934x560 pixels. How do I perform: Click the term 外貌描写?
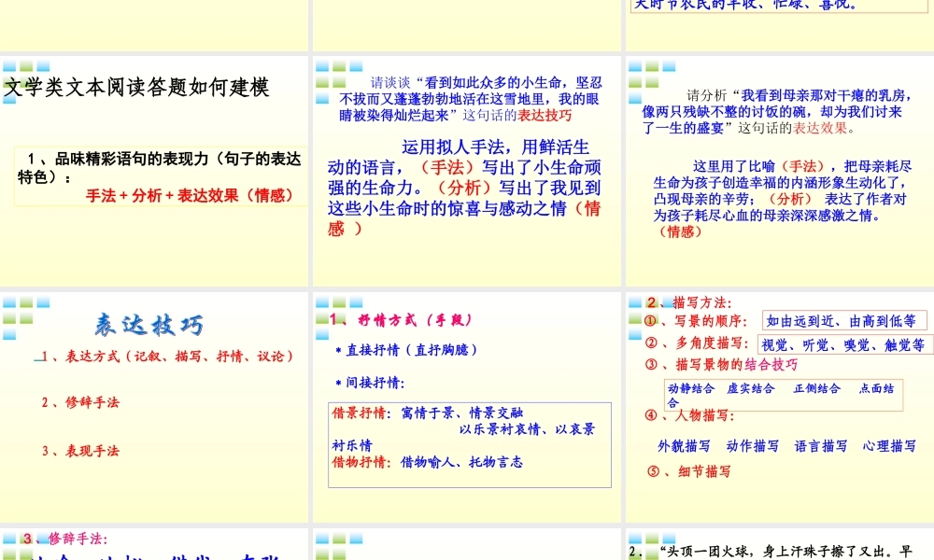[684, 446]
